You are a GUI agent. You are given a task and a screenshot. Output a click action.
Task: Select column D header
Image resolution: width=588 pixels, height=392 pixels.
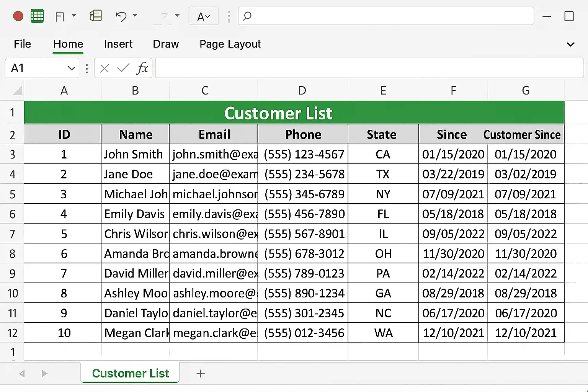(302, 91)
